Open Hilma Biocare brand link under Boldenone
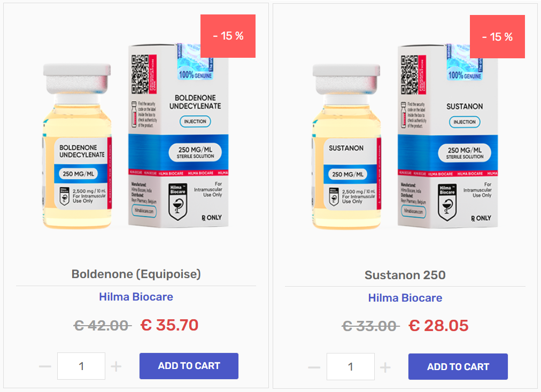541x392 pixels. click(136, 297)
